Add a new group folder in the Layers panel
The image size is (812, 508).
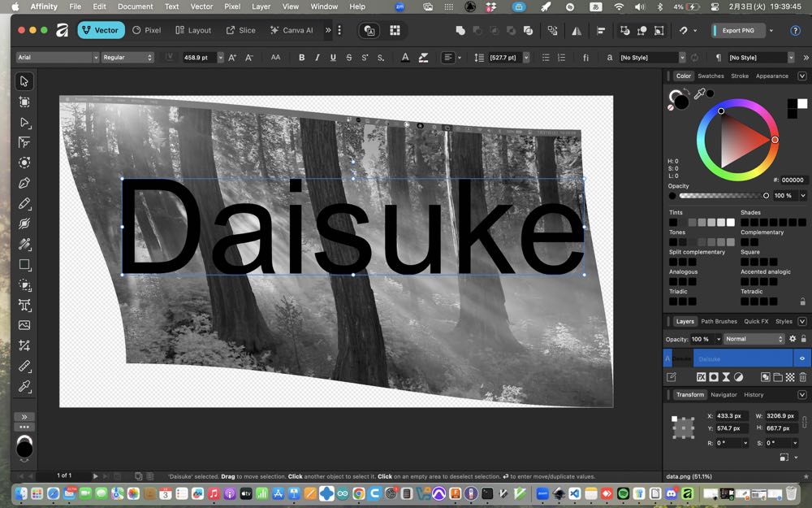[777, 377]
